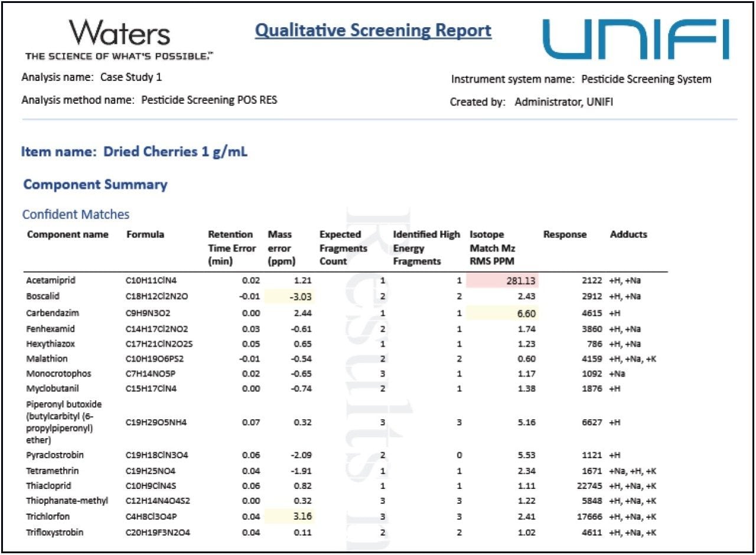756x555 pixels.
Task: Click the Retention Time Error column header
Action: click(232, 248)
